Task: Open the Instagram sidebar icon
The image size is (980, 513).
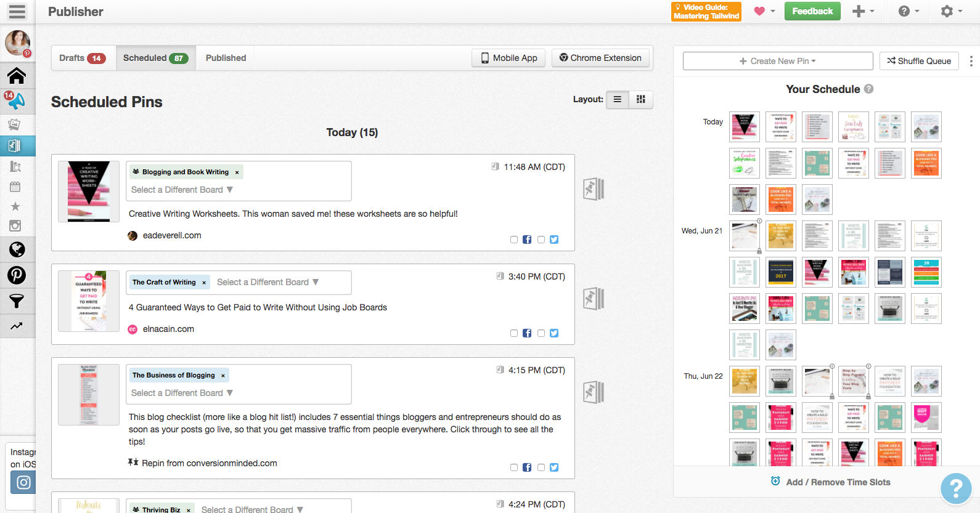Action: pyautogui.click(x=15, y=226)
